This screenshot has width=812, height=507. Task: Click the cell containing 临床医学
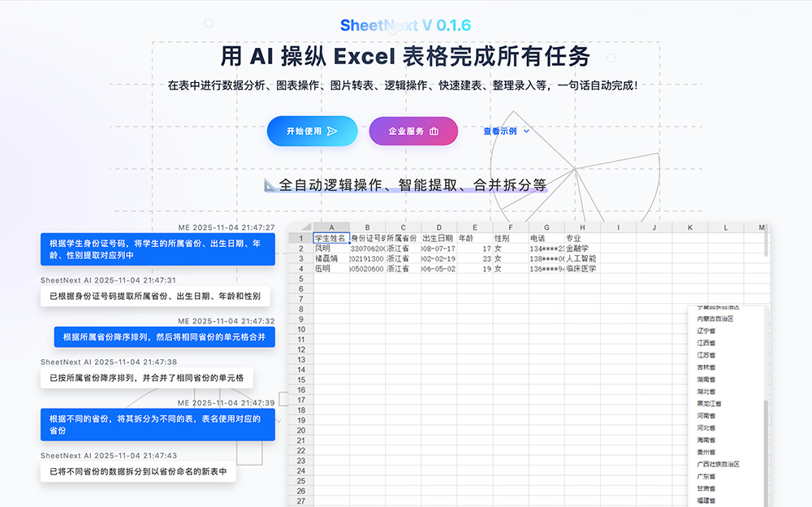[582, 269]
